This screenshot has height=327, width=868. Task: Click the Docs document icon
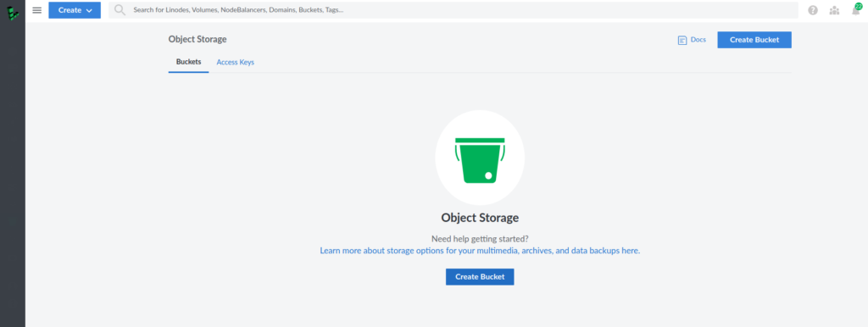[682, 40]
